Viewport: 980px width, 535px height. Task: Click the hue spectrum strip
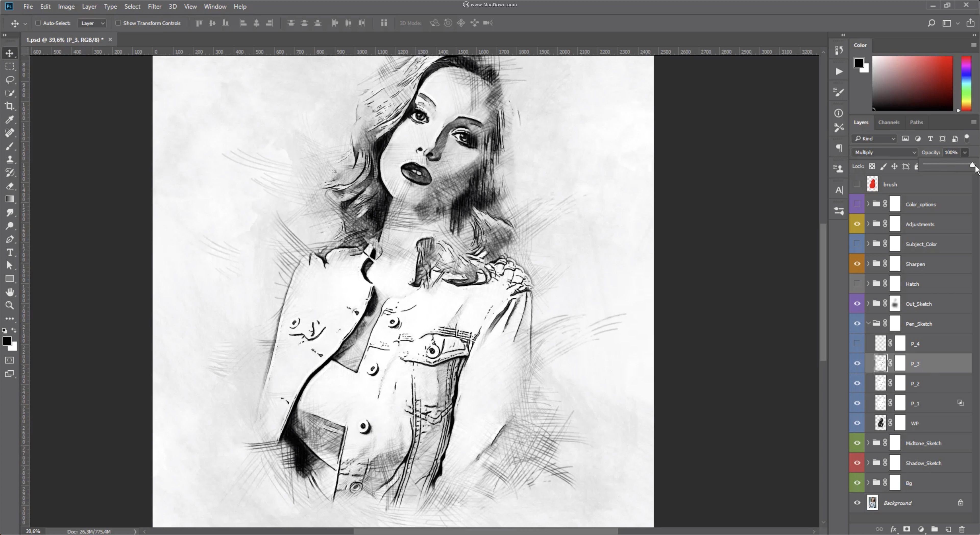tap(966, 84)
